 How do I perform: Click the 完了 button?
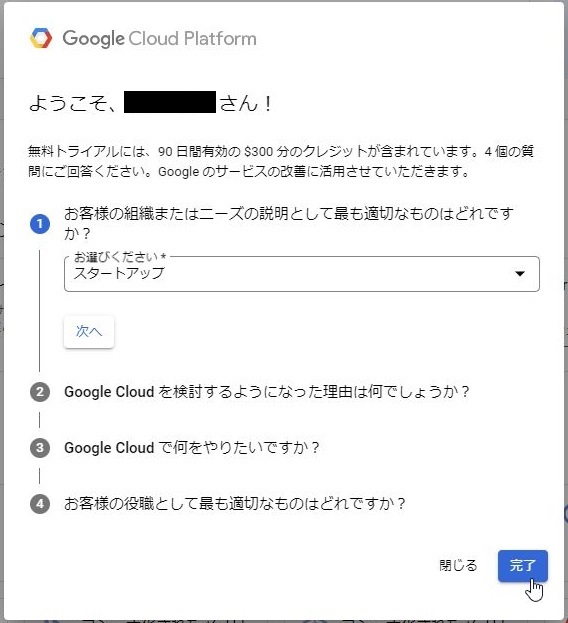(x=523, y=566)
